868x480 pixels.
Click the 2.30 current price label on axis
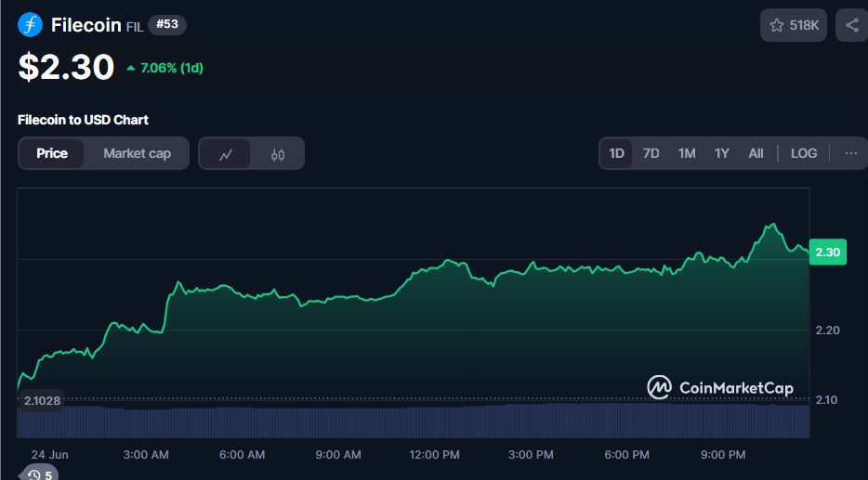[828, 253]
